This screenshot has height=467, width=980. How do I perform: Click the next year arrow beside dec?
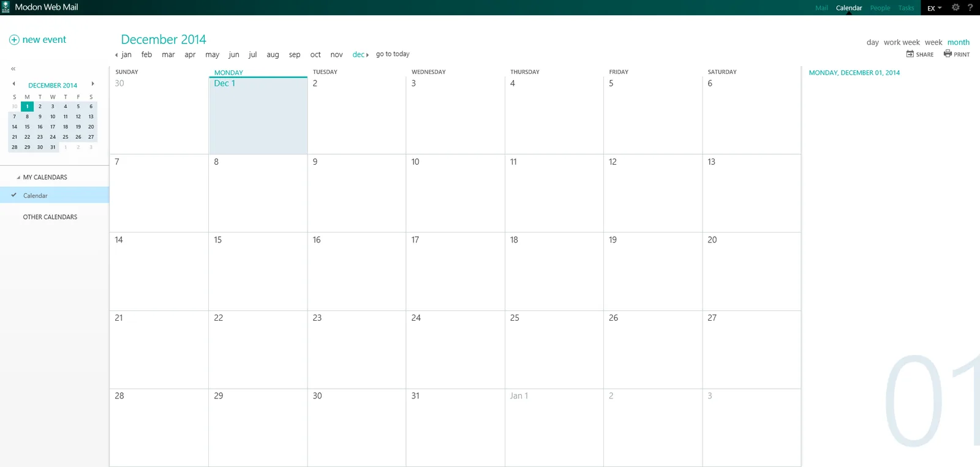[x=367, y=55]
